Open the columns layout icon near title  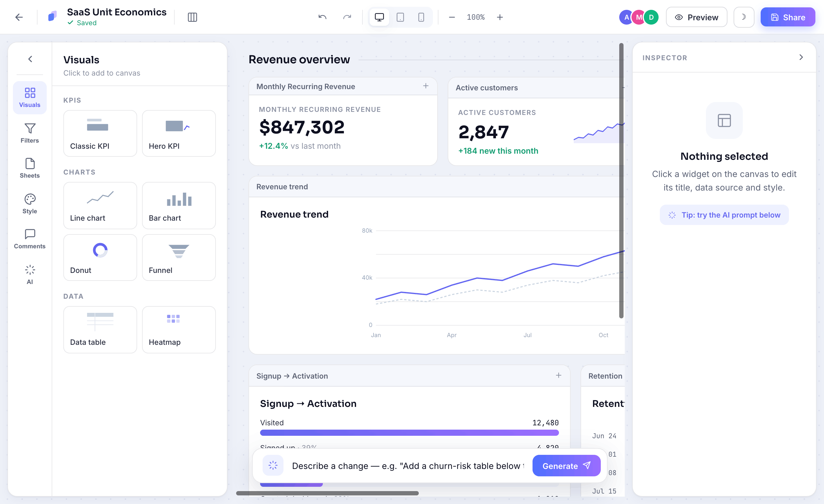192,17
